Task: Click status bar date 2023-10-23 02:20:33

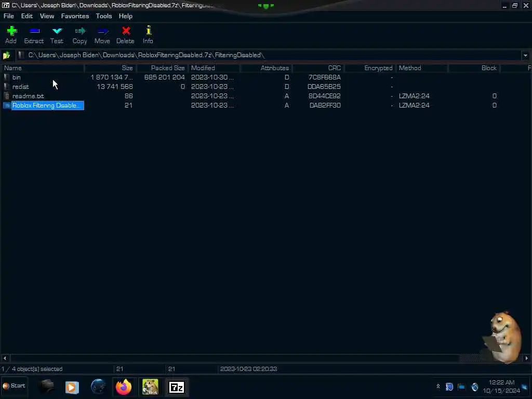Action: click(x=249, y=369)
